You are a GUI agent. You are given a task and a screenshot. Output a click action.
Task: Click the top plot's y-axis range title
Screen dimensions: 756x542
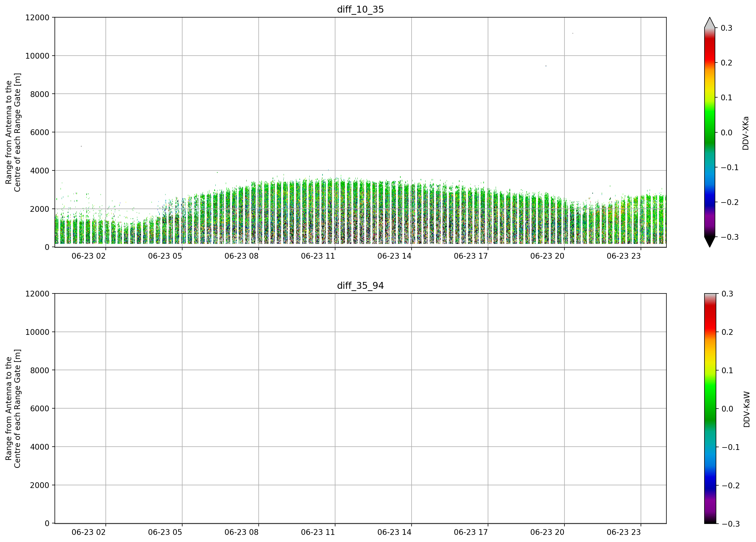pos(13,132)
